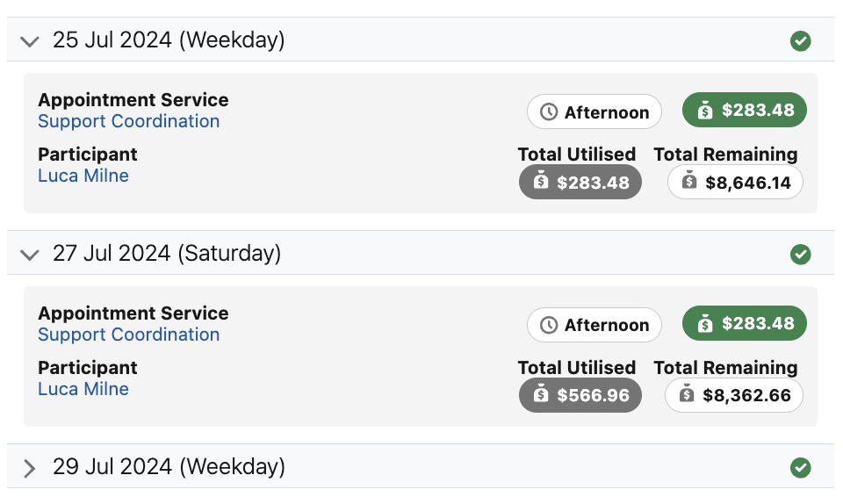Click the $8,646.14 Total Remaining badge

click(x=735, y=182)
